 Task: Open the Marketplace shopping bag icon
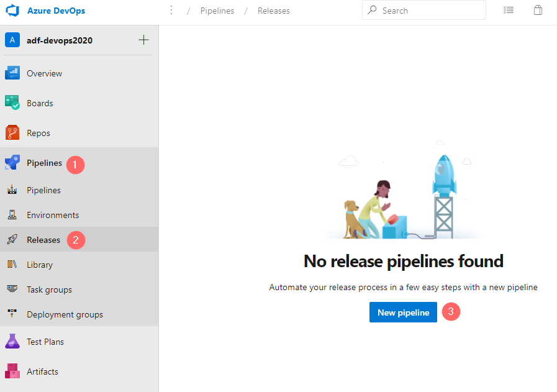click(538, 10)
